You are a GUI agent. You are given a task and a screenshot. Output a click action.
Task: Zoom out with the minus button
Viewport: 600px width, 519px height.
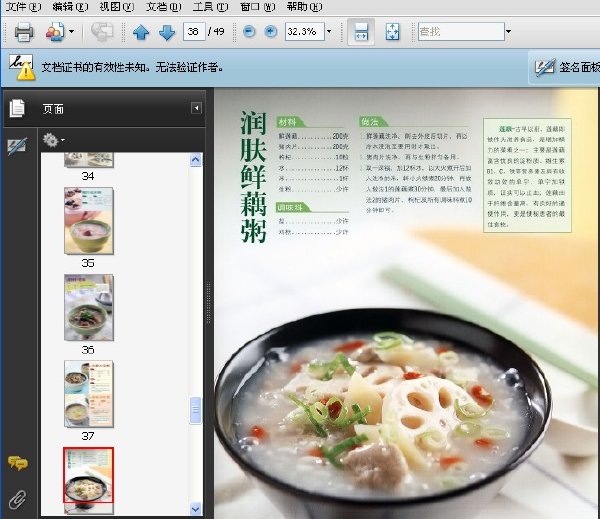249,31
